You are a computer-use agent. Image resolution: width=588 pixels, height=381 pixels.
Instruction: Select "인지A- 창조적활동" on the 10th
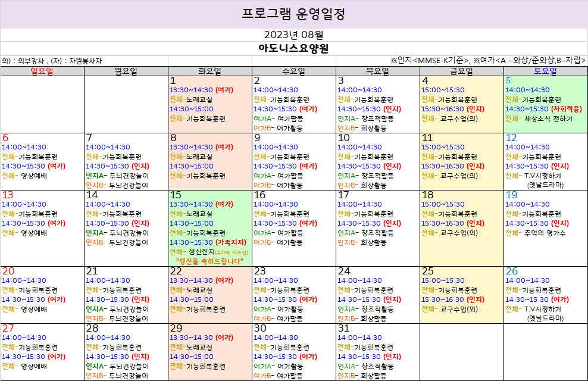pyautogui.click(x=365, y=176)
